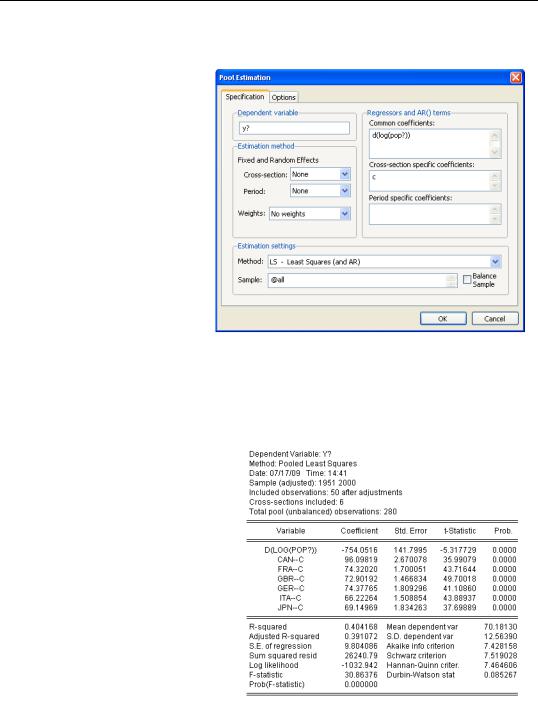Viewport: 538px width, 702px height.
Task: Click the Std. Error column header
Action: [x=410, y=531]
